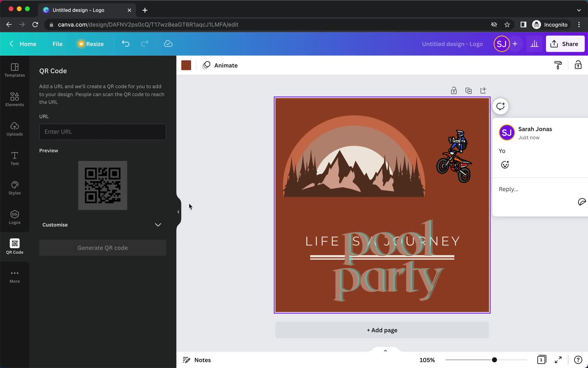Open the Styles panel
This screenshot has height=368, width=588.
15,187
